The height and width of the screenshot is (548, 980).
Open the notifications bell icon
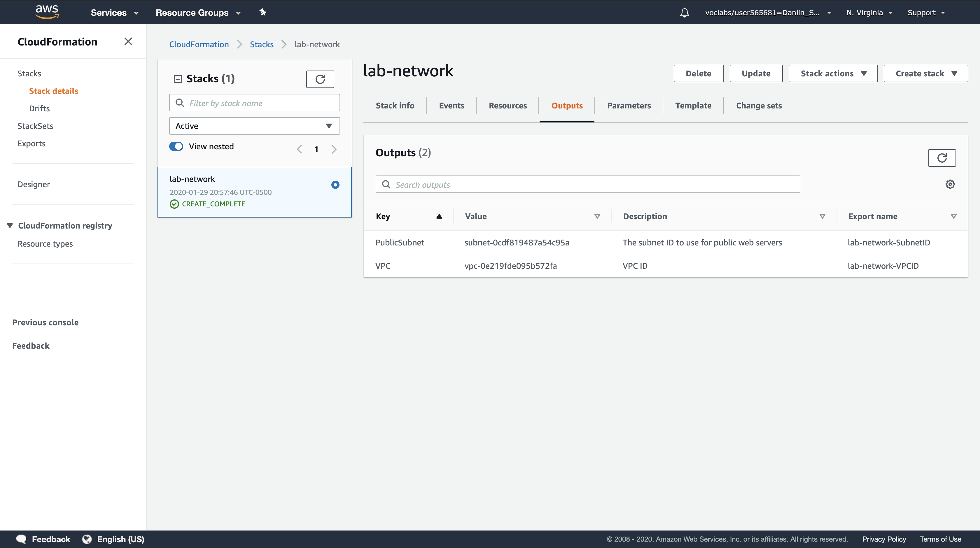point(685,13)
